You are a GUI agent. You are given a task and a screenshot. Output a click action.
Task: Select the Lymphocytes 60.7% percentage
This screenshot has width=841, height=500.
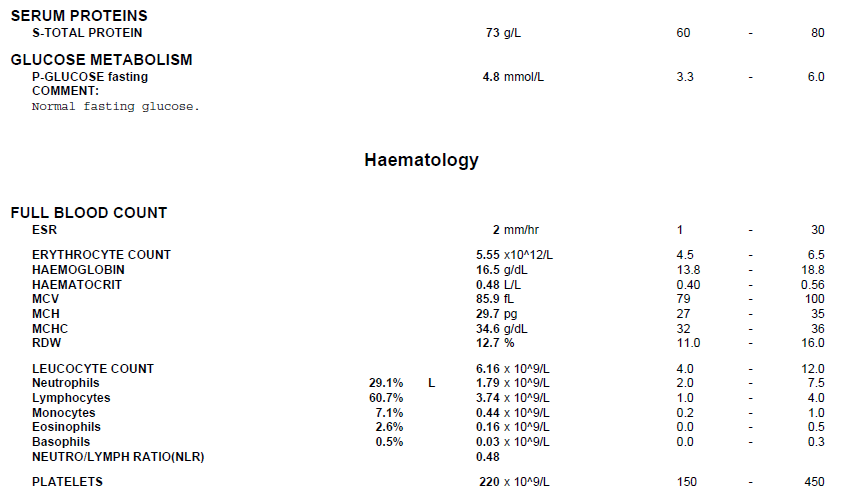click(386, 399)
